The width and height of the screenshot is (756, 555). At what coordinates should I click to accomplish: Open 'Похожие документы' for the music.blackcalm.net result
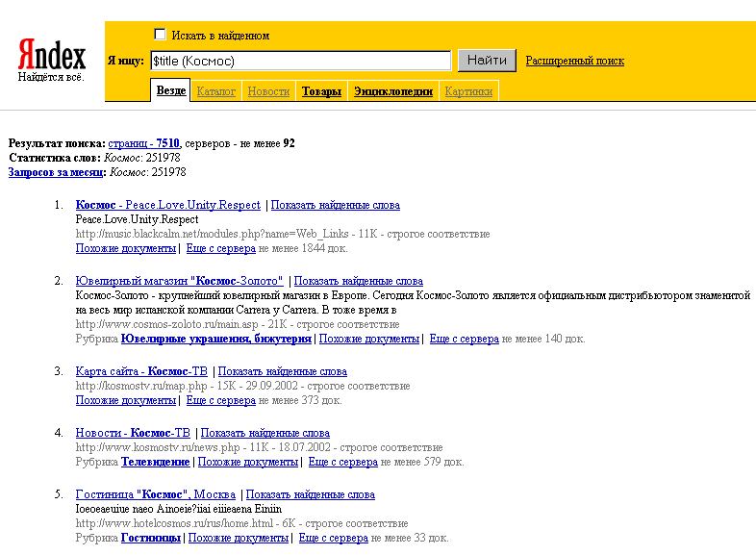tap(125, 248)
